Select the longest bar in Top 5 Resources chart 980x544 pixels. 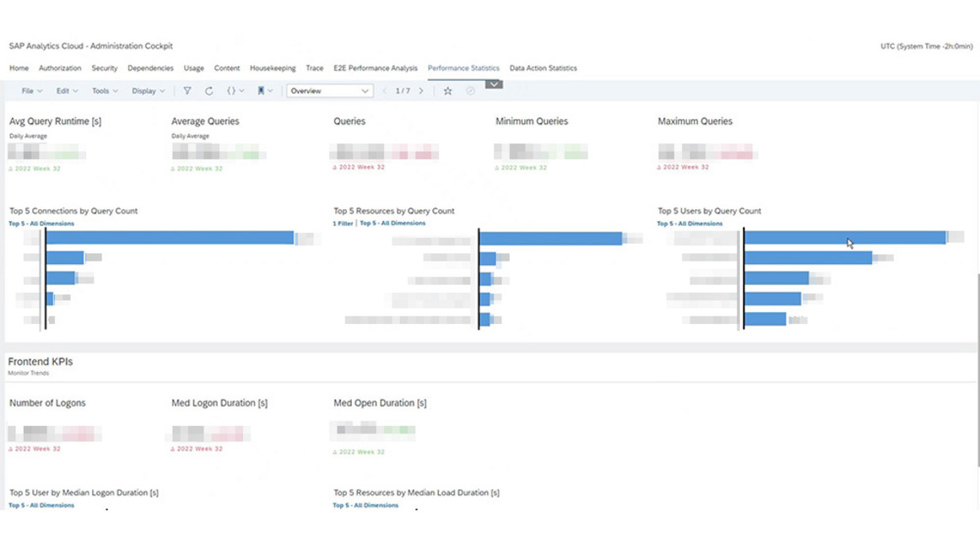550,238
